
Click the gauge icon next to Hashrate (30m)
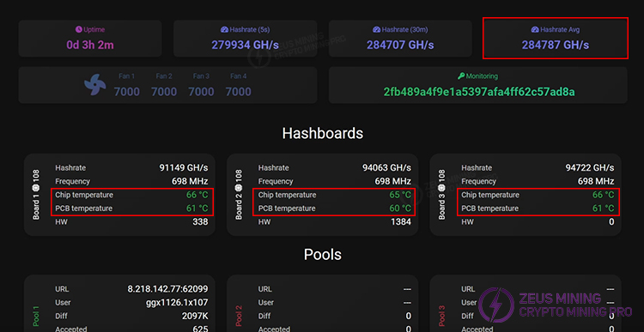pos(376,29)
